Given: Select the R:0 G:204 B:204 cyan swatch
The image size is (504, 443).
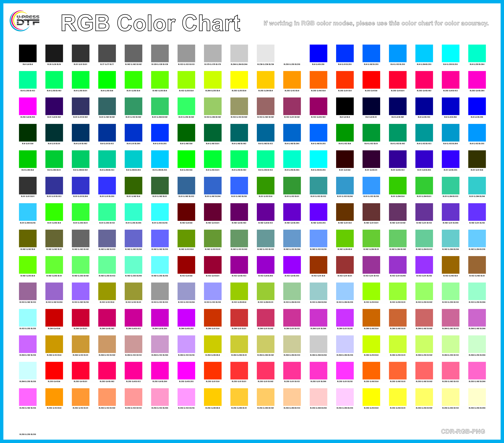Looking at the screenshot, I should click(133, 159).
